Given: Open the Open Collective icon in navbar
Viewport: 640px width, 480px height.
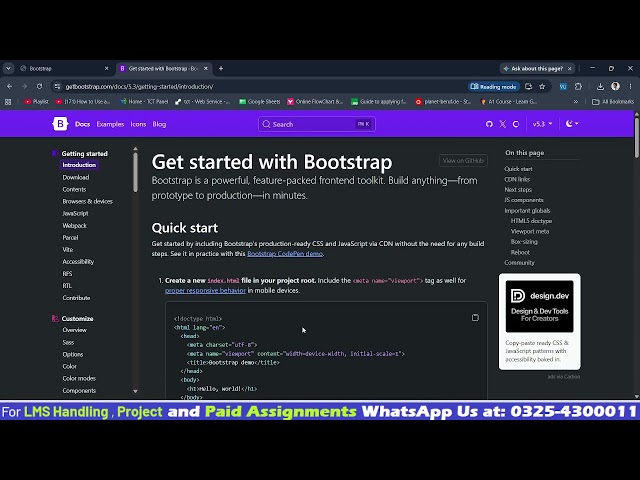Looking at the screenshot, I should click(x=516, y=124).
